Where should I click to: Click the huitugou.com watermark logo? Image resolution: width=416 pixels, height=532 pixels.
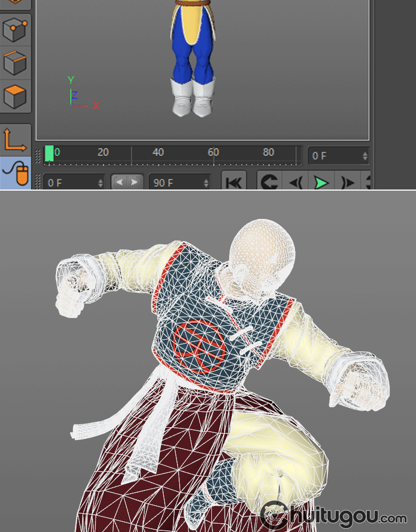tap(334, 516)
